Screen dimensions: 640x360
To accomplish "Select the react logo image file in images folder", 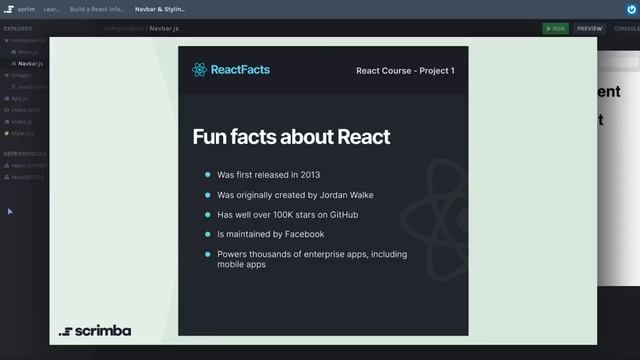I will (x=29, y=87).
